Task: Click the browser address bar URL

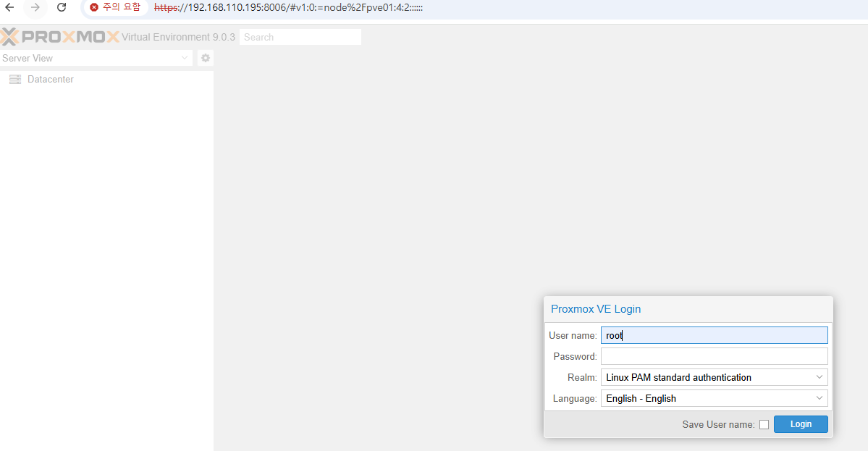Action: pos(288,8)
